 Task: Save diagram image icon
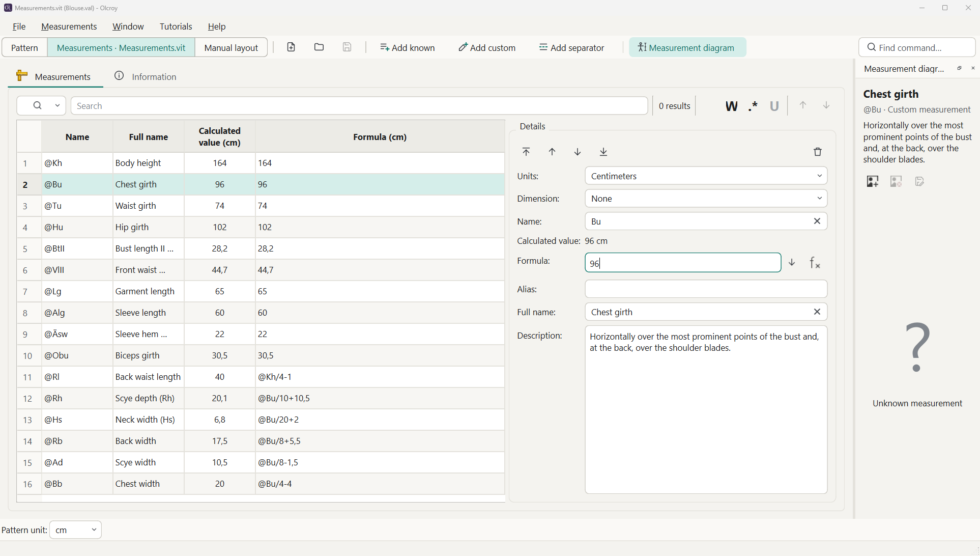pos(919,181)
